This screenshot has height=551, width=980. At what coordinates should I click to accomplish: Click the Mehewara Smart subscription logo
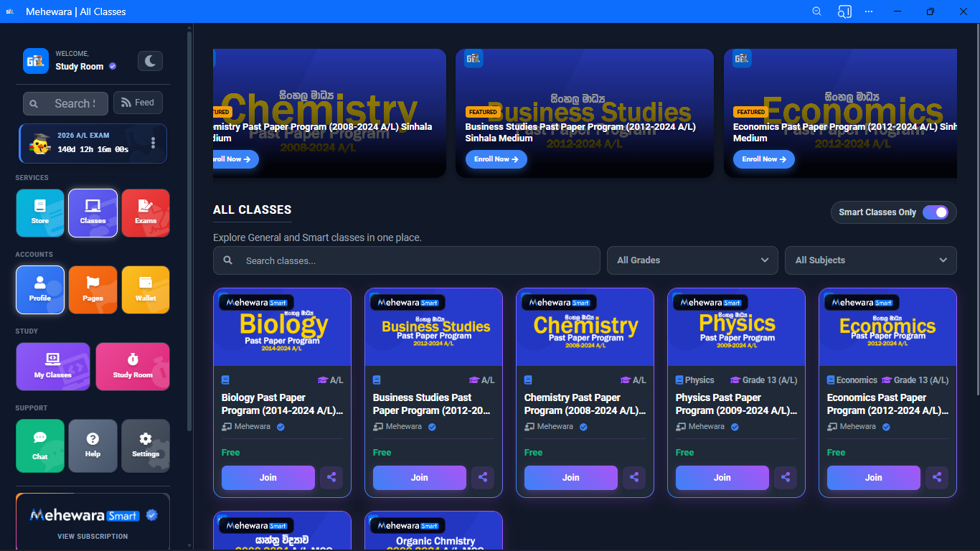click(93, 515)
